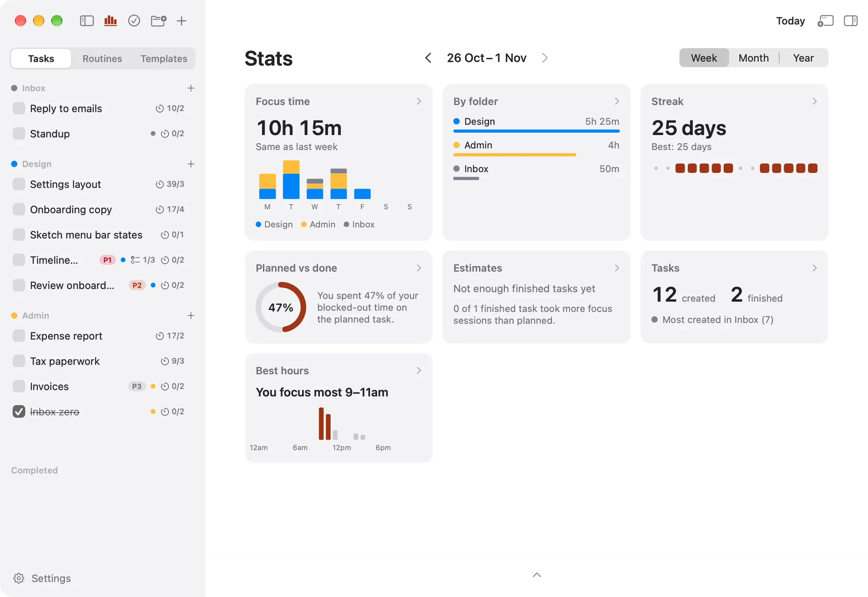This screenshot has width=868, height=597.
Task: Add a new task with toolbar plus
Action: pos(181,21)
